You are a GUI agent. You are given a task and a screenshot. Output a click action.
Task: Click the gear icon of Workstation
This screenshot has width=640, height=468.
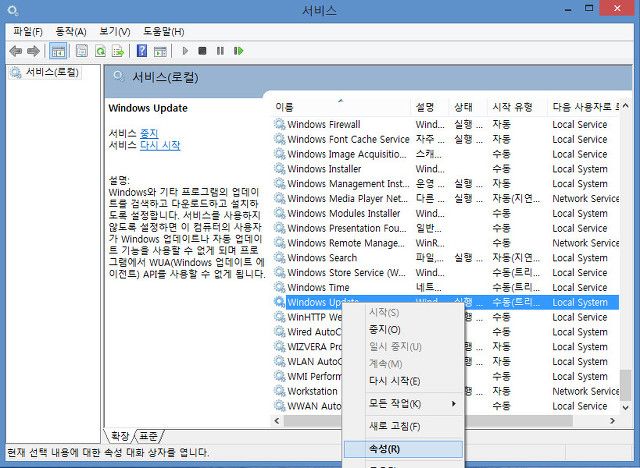tap(280, 391)
